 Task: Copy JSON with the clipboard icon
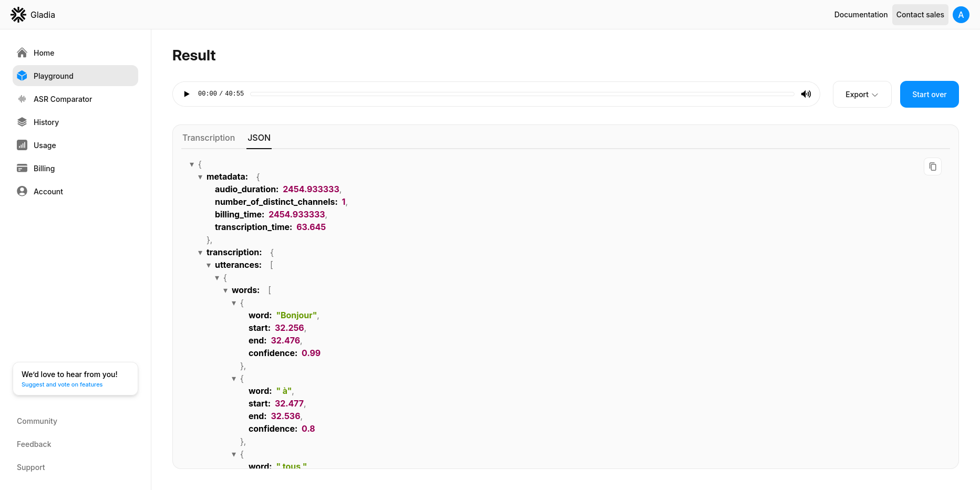pos(932,166)
